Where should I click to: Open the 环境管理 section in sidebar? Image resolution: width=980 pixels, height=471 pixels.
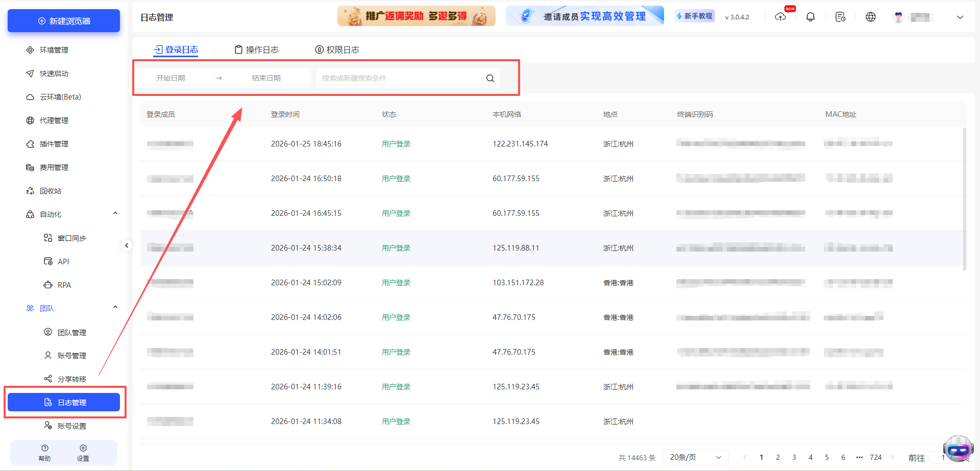point(53,49)
